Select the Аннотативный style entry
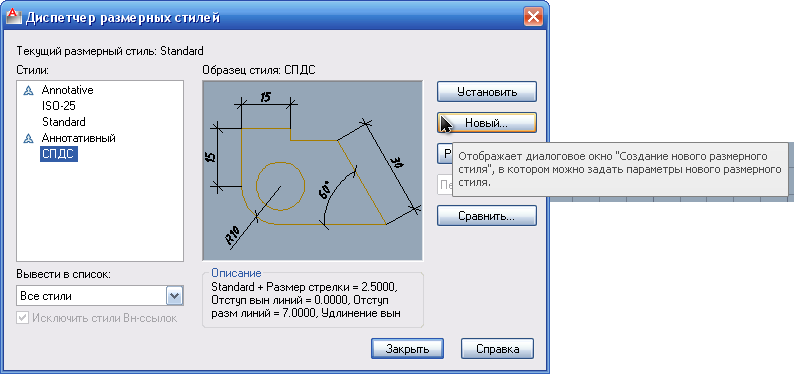Viewport: 794px width, 374px height. pos(78,138)
